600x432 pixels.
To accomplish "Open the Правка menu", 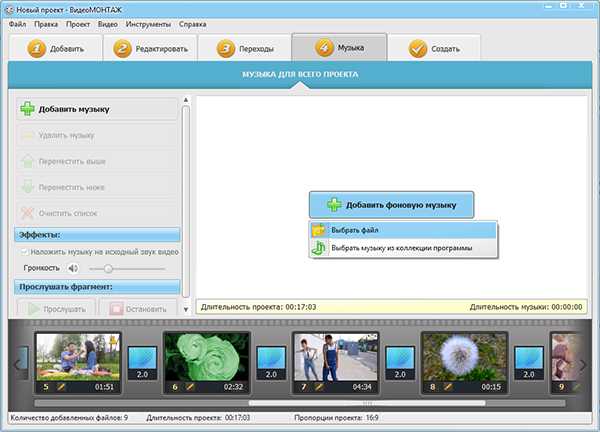I will 46,24.
